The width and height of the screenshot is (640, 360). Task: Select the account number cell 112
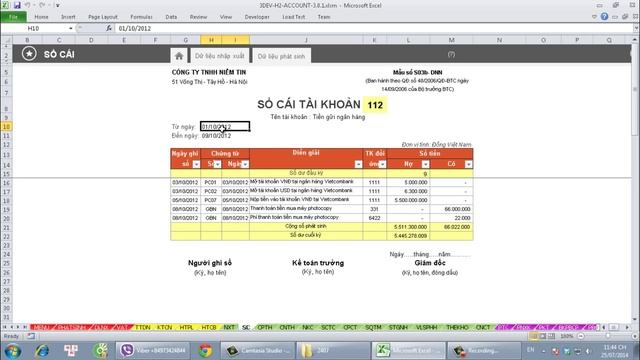click(x=375, y=105)
